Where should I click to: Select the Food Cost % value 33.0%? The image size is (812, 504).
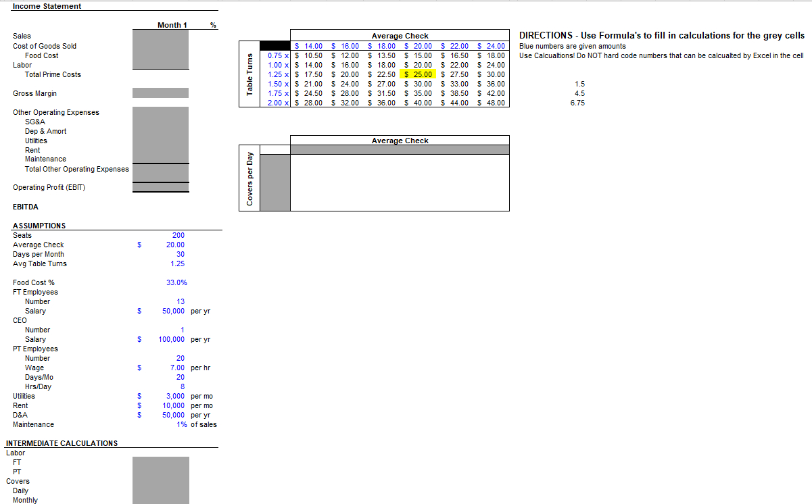tap(176, 282)
